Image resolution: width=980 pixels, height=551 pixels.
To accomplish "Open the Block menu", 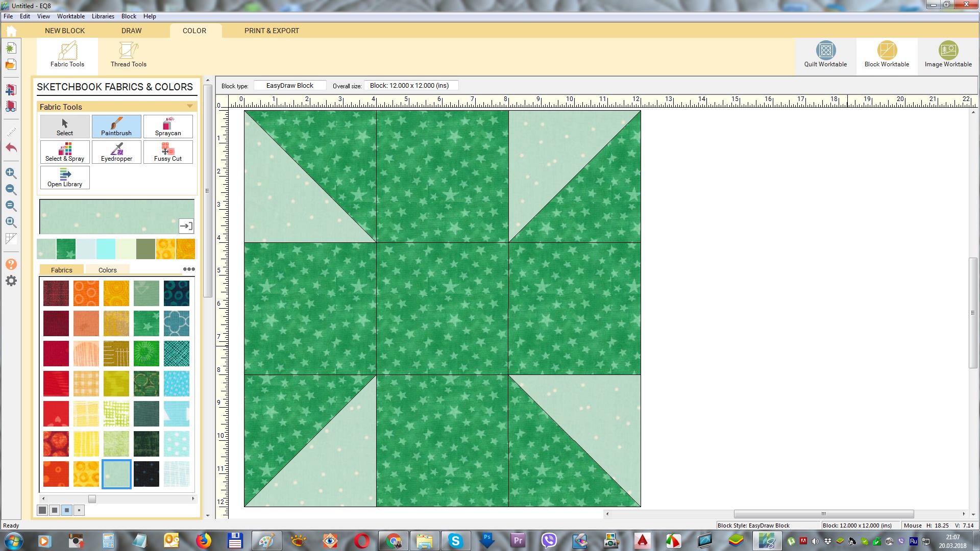I will pyautogui.click(x=129, y=16).
